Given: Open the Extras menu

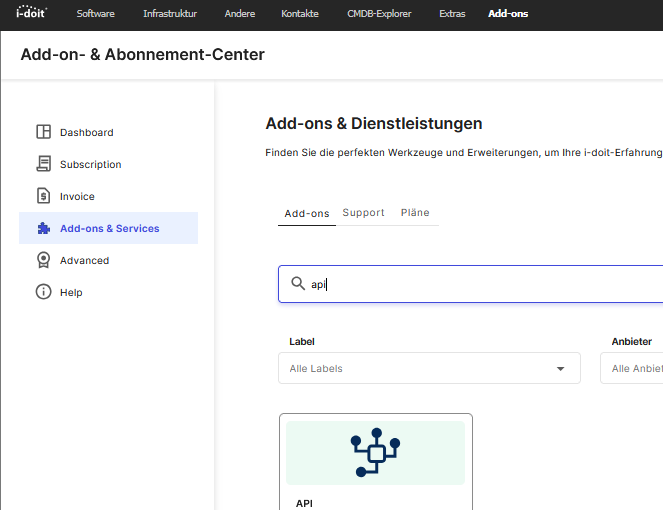Looking at the screenshot, I should coord(452,14).
